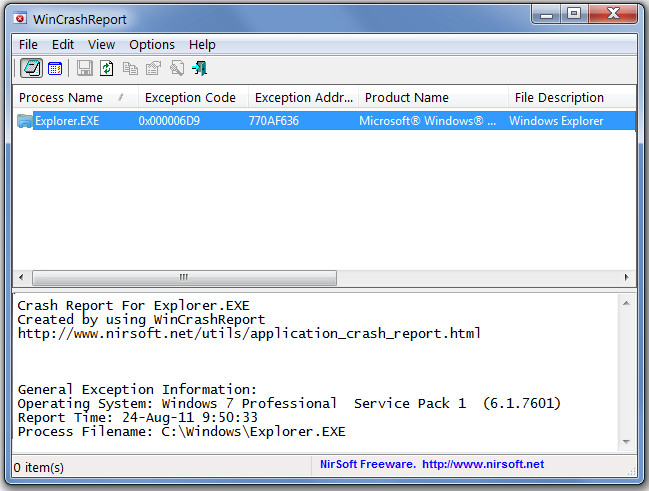
Task: Click the Copy pages toolbar icon
Action: click(130, 68)
